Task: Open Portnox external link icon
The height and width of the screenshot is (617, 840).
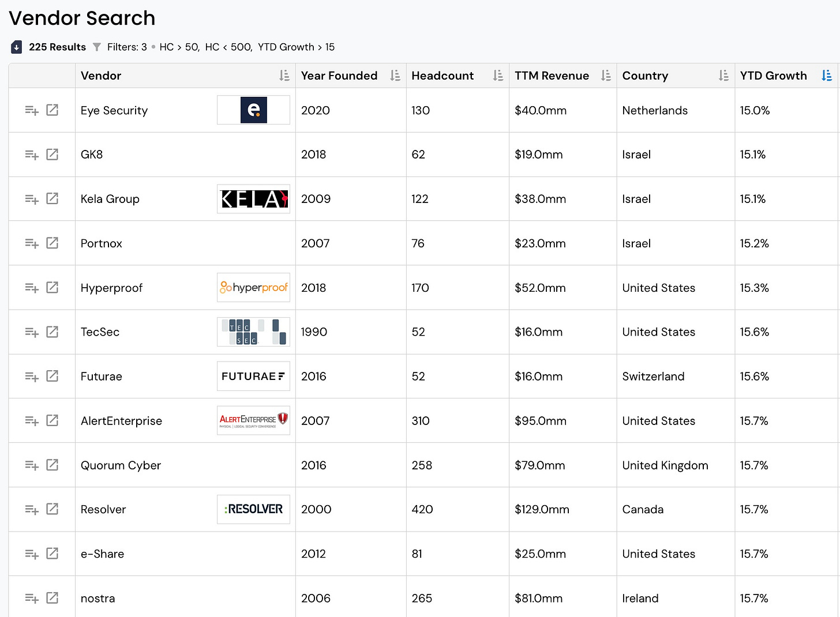Action: coord(52,243)
